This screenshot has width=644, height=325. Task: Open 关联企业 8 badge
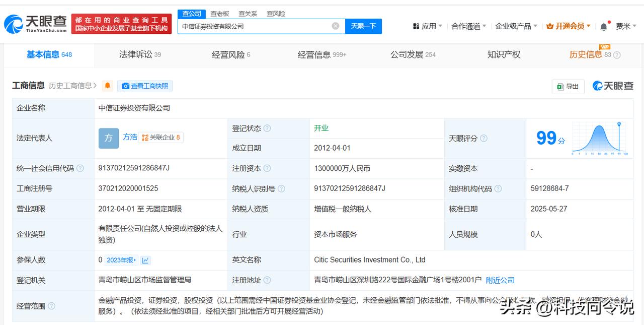click(161, 137)
